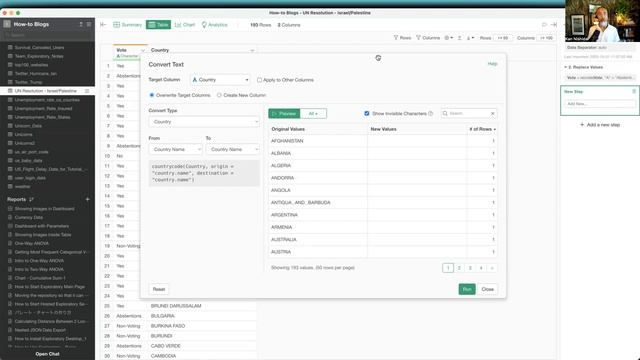
Task: Click the Run button
Action: (x=467, y=289)
